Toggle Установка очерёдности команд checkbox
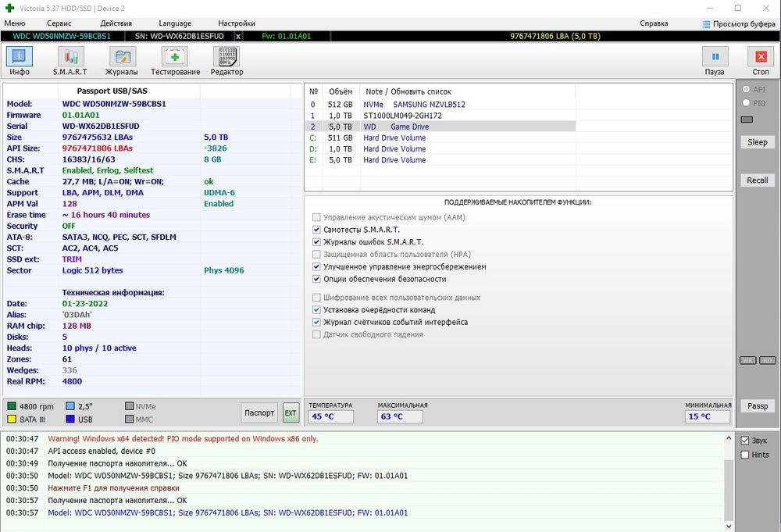The width and height of the screenshot is (781, 532). click(x=316, y=310)
